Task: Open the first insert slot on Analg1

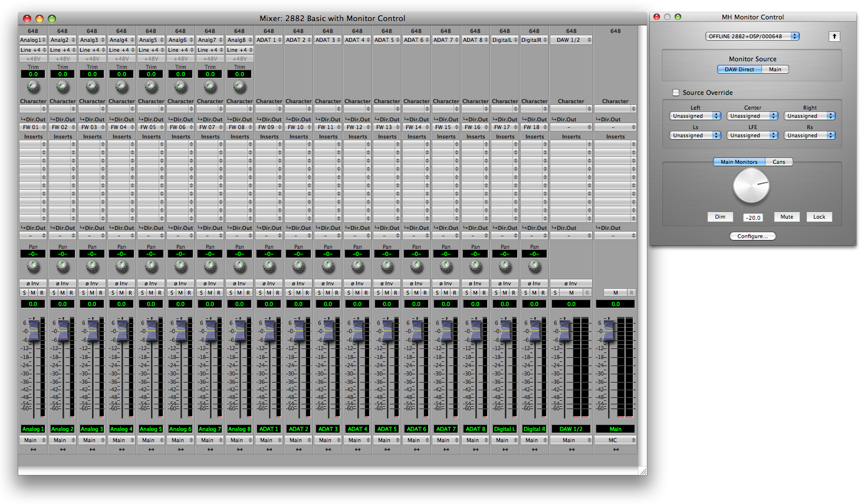Action: (x=33, y=144)
